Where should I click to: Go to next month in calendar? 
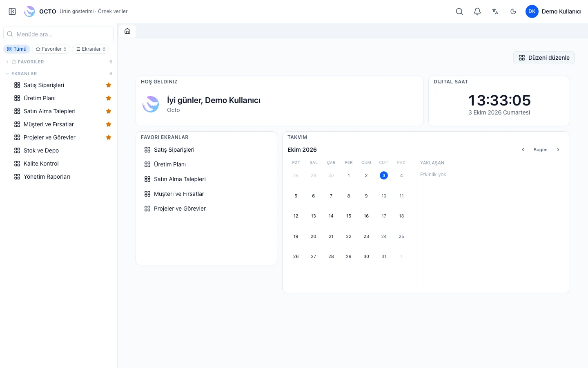(558, 150)
